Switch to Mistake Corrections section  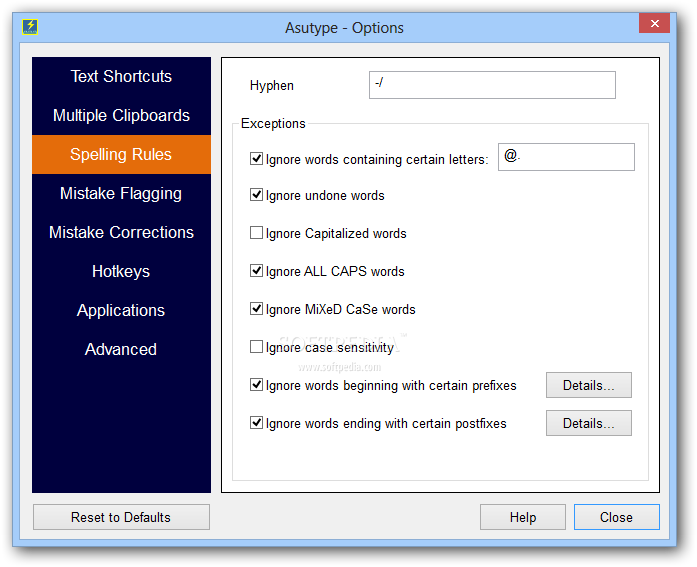(x=121, y=232)
